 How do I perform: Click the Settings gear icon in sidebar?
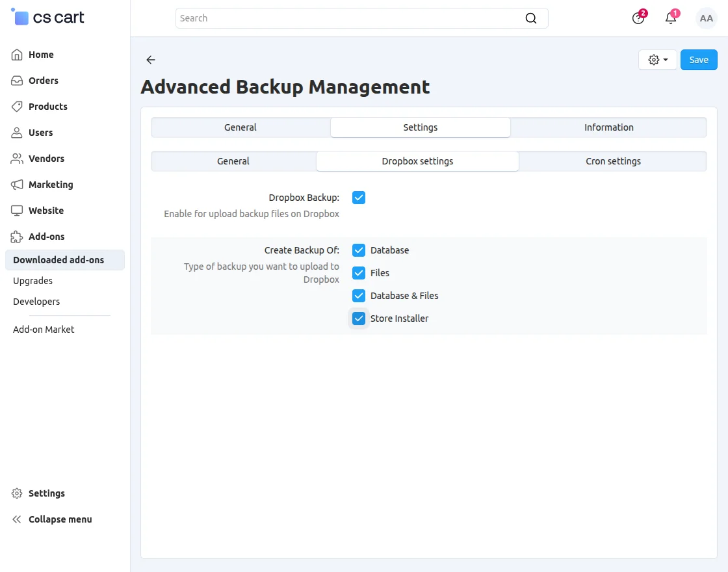[17, 493]
